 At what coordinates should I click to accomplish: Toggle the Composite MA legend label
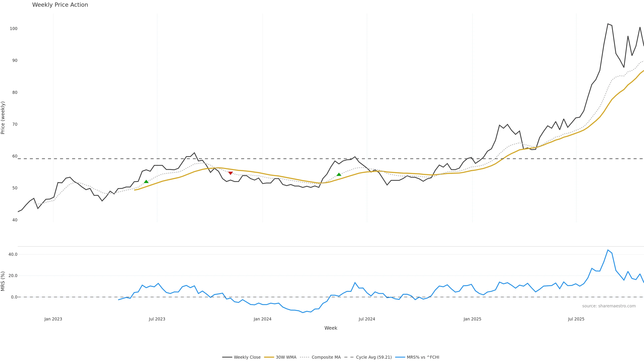point(326,357)
